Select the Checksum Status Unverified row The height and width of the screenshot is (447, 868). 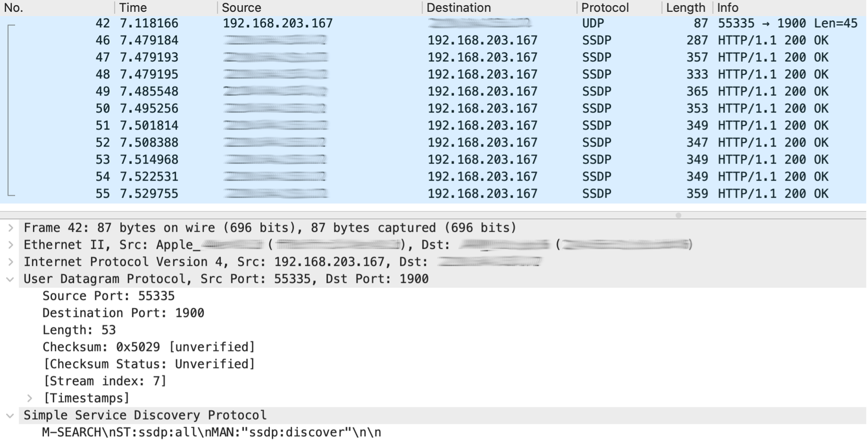[148, 364]
